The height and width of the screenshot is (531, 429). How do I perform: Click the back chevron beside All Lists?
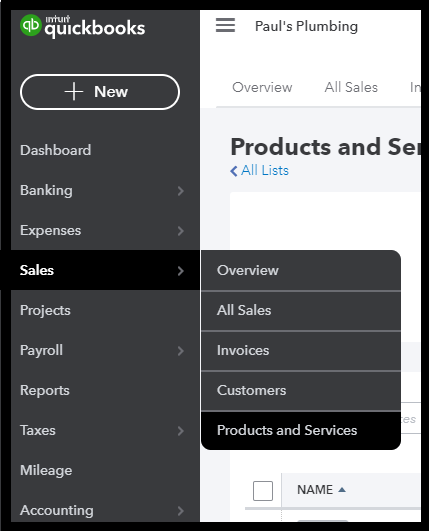[x=234, y=171]
